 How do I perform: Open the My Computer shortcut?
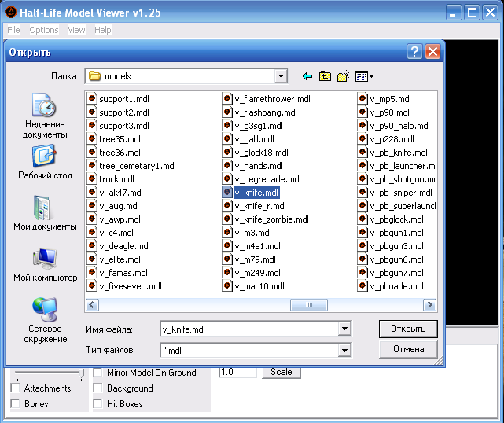[x=44, y=264]
